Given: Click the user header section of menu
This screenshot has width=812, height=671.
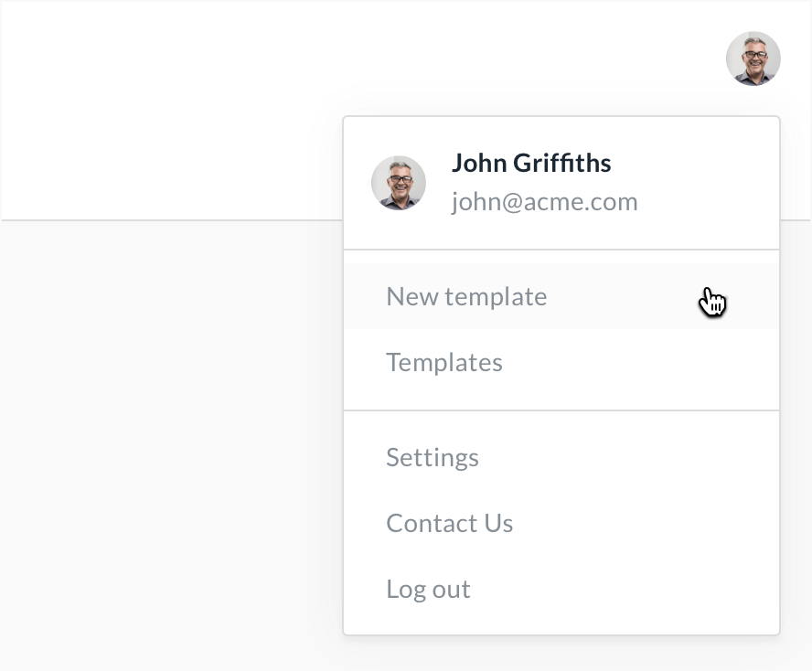Looking at the screenshot, I should tap(561, 183).
